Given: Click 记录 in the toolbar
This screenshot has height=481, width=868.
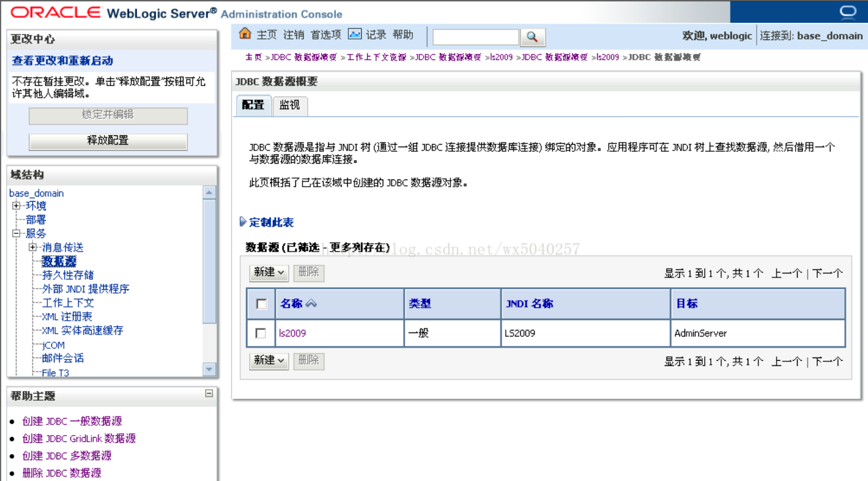Looking at the screenshot, I should click(x=376, y=35).
